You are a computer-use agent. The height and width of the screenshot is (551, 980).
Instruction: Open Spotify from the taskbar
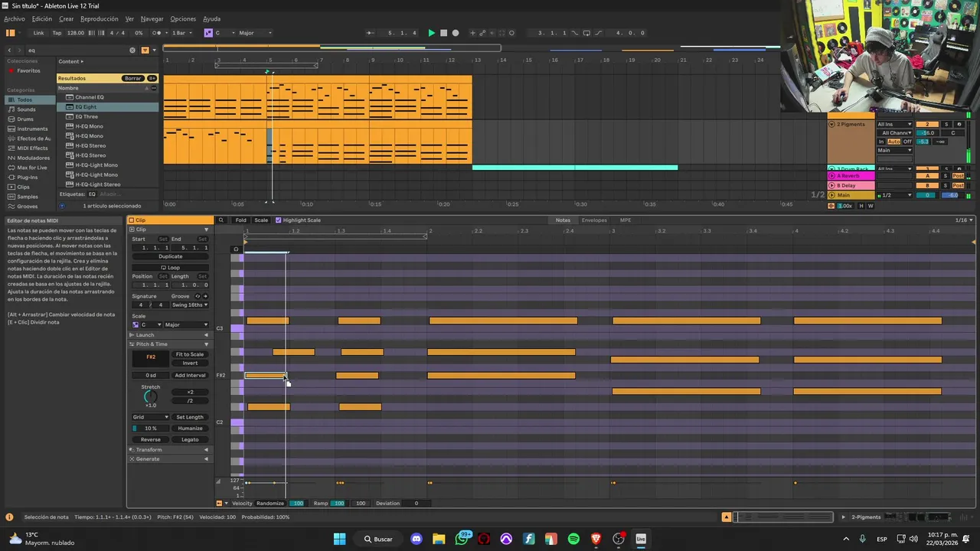[x=573, y=539]
